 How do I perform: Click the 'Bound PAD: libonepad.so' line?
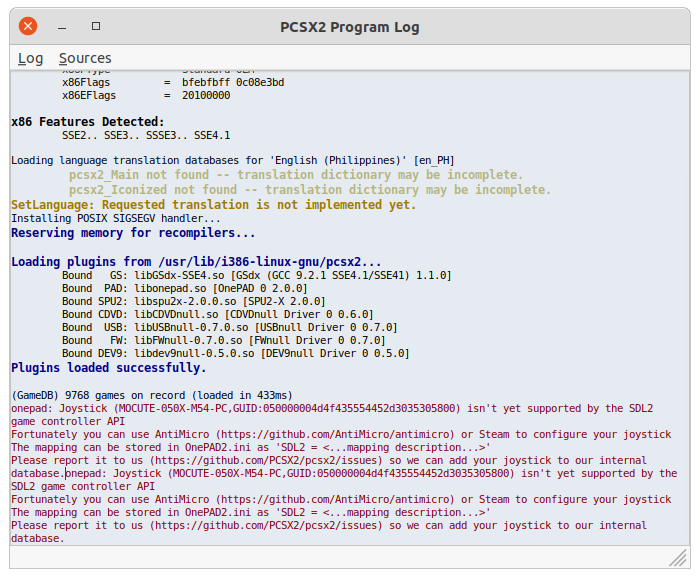(x=184, y=288)
